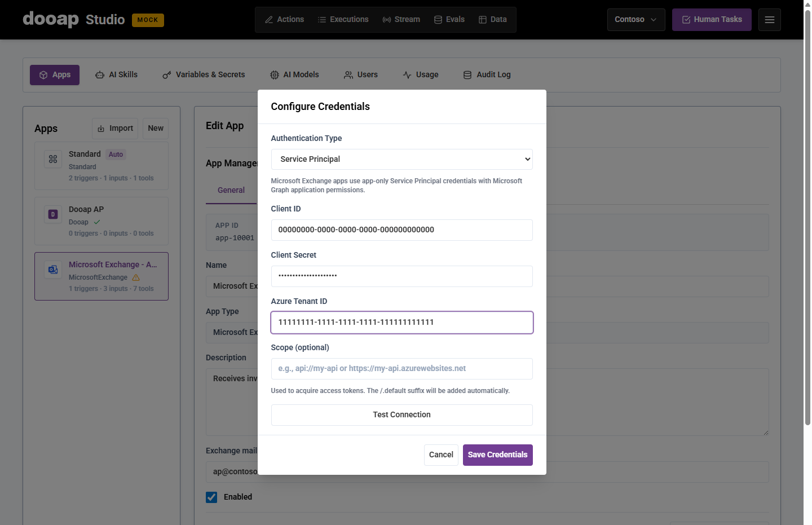812x525 pixels.
Task: Click the Stream broadcast icon
Action: tap(387, 20)
